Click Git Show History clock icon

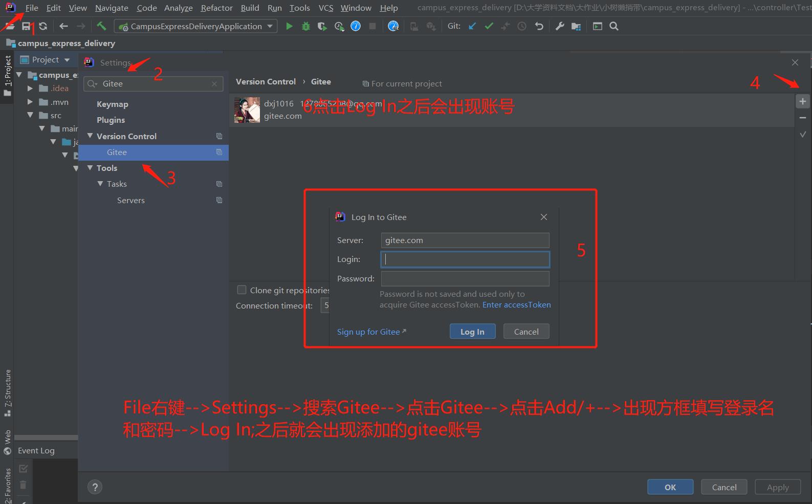click(x=522, y=26)
